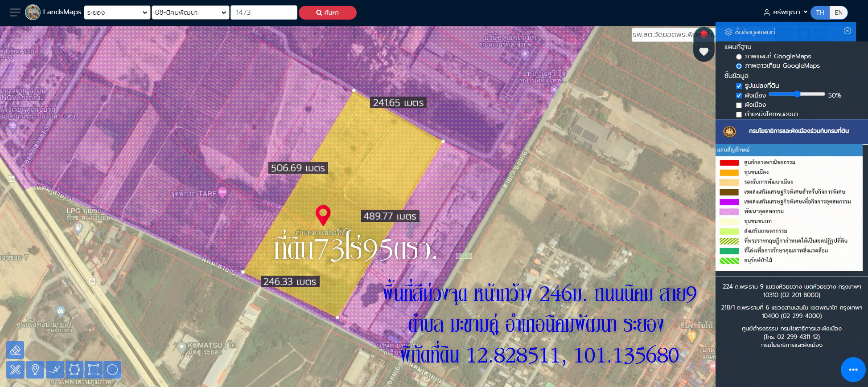Select the polygon drawing tool
The image size is (868, 387).
[x=74, y=370]
